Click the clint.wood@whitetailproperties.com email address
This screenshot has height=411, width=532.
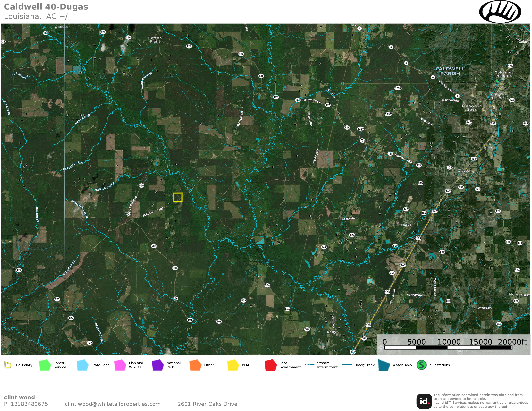(113, 404)
